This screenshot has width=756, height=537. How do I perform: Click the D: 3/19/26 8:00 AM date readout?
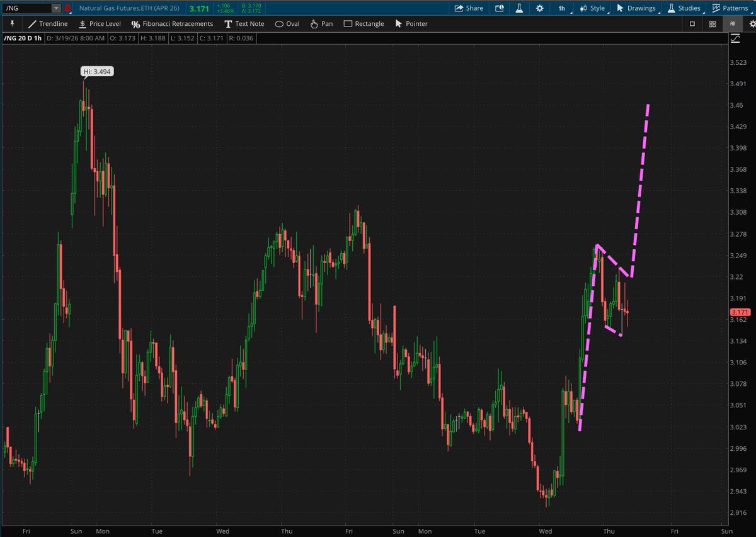tap(75, 38)
